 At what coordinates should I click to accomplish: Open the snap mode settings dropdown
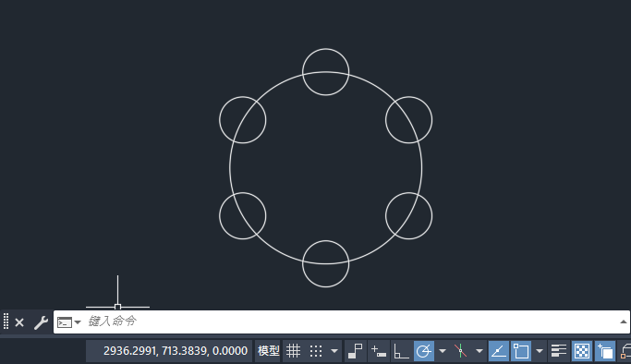pos(334,351)
